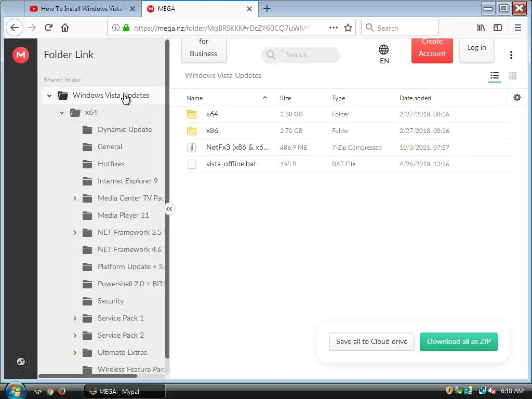Image resolution: width=532 pixels, height=399 pixels.
Task: Click the green padlock security icon
Action: (x=126, y=28)
